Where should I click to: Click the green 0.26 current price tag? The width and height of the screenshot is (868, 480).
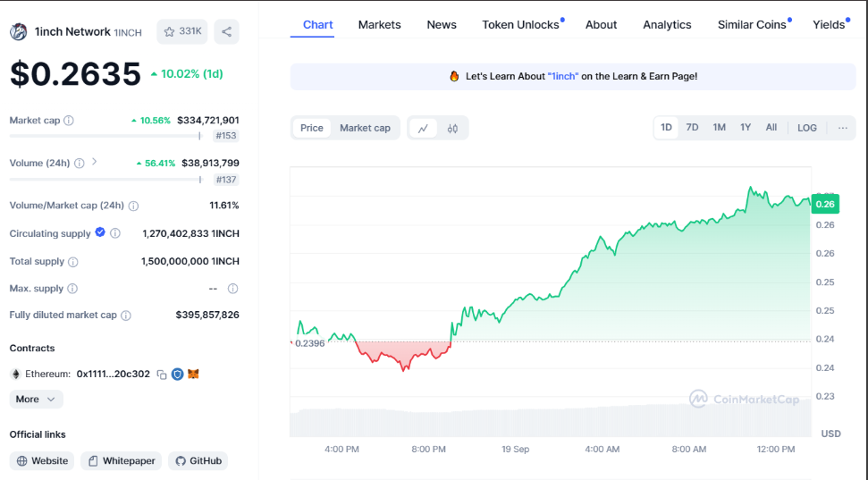[x=825, y=205]
